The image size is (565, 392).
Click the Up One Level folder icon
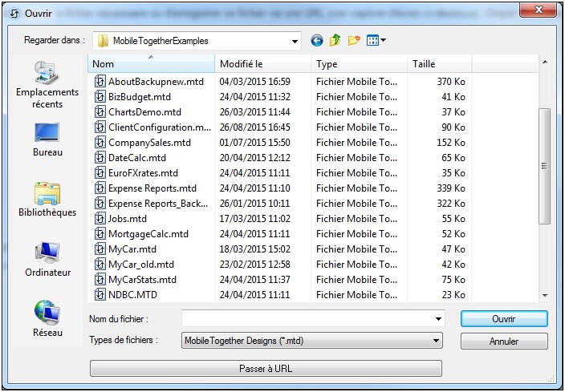(x=335, y=40)
